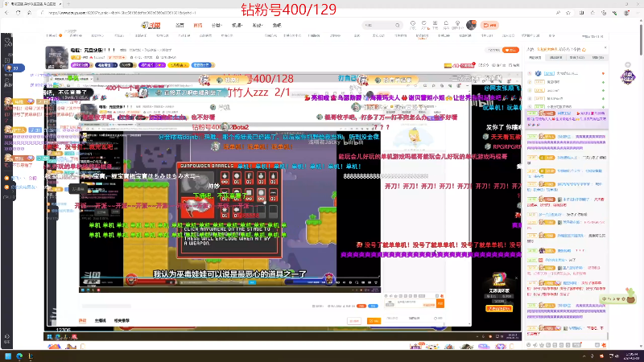Favorite the page using the star icon
Screen dimensions: 644x362
click(x=568, y=13)
